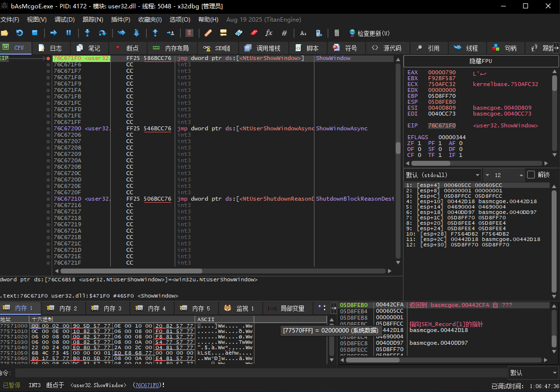This screenshot has height=392, width=560.
Task: Follow the 76C671F0 link in status bar
Action: pos(147,385)
